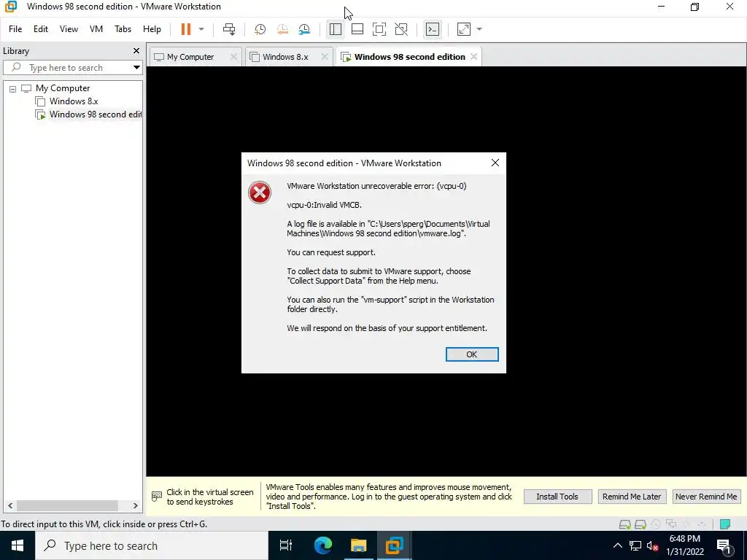This screenshot has width=747, height=560.
Task: Click OK in the unrecoverable error dialog
Action: click(x=472, y=354)
